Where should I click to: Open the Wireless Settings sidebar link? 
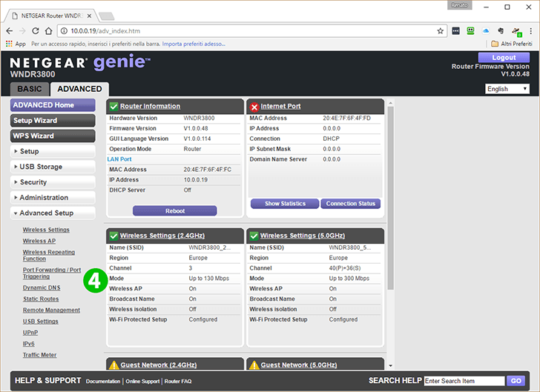(x=46, y=230)
